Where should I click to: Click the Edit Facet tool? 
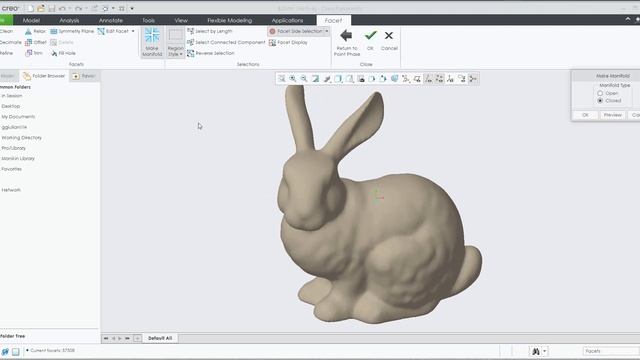pos(113,31)
